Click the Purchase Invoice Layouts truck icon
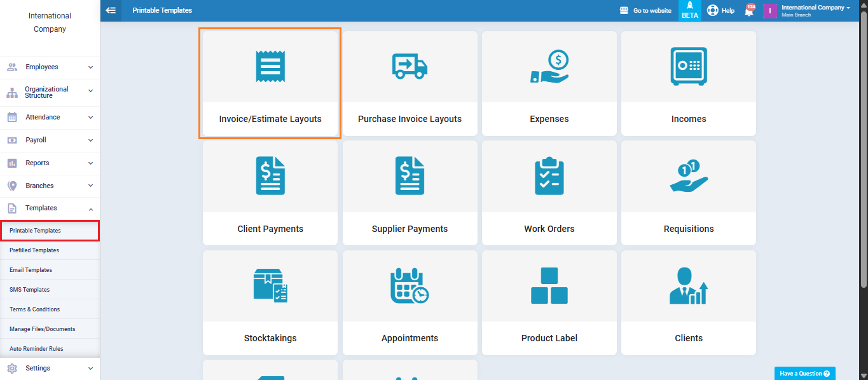The image size is (868, 380). (x=410, y=65)
